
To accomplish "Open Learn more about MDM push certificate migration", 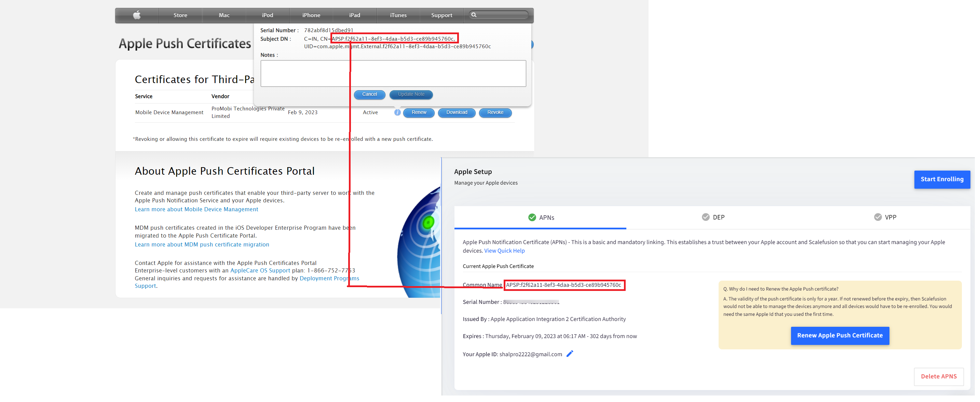I will tap(202, 244).
